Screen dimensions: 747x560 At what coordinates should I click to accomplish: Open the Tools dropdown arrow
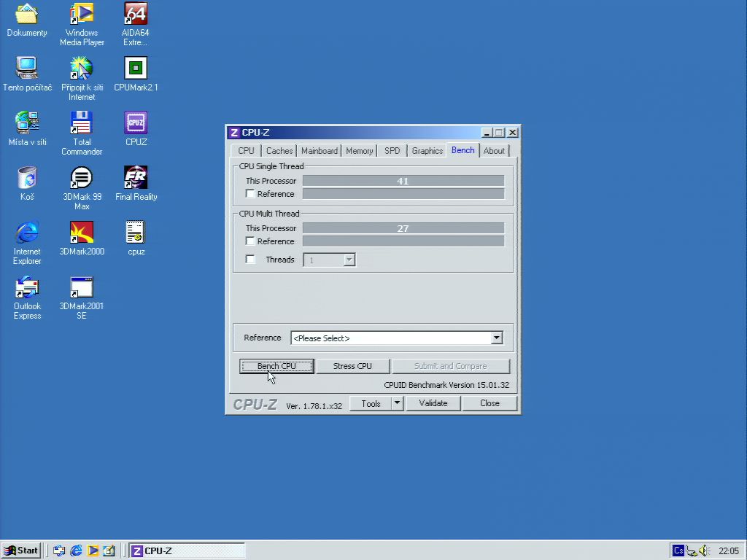(x=398, y=403)
